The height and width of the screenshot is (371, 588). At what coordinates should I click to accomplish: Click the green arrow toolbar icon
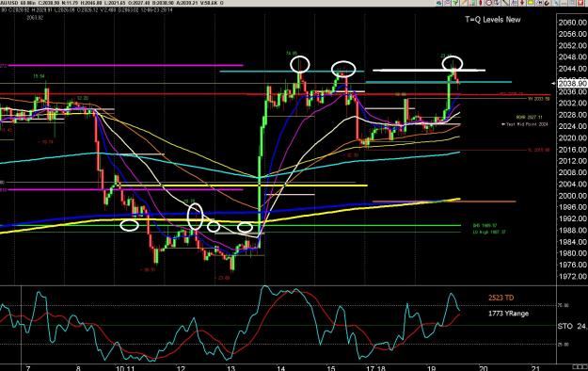(x=454, y=3)
